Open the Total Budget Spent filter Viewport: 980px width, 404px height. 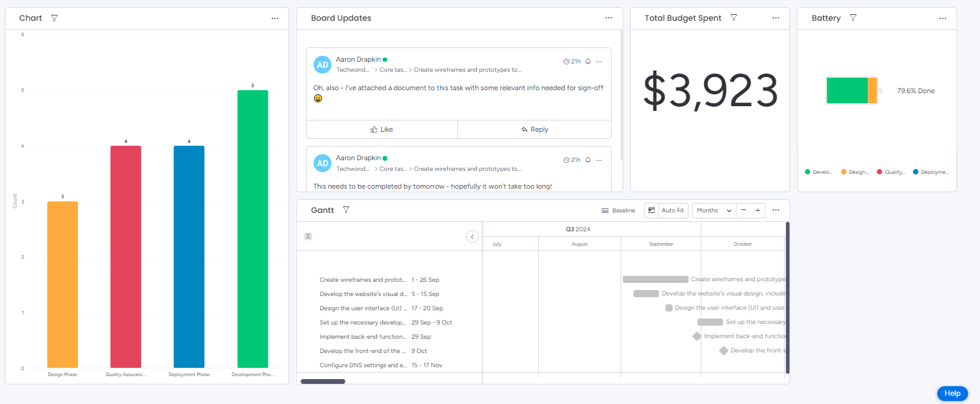point(734,18)
